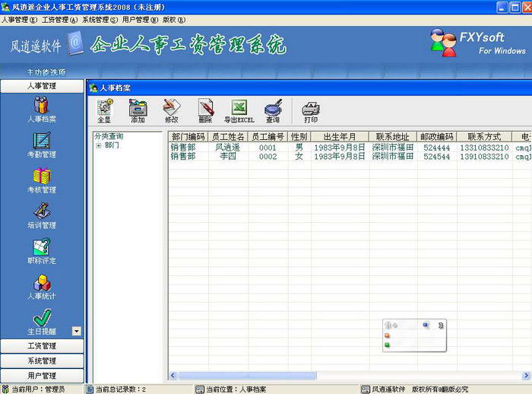Minimize the application window

[502, 7]
